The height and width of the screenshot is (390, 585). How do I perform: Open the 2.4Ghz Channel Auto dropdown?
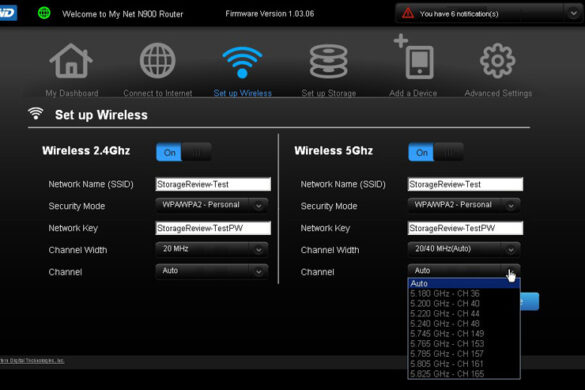click(x=212, y=271)
